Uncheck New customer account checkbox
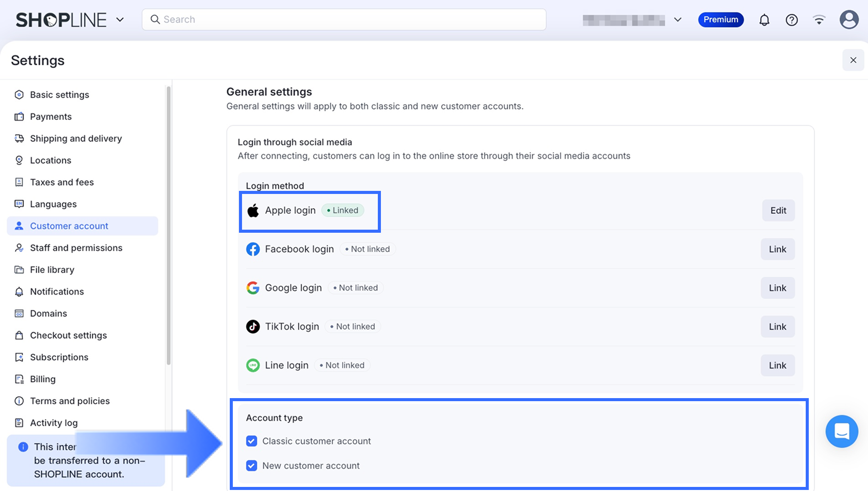Viewport: 868px width, 491px height. pyautogui.click(x=251, y=465)
